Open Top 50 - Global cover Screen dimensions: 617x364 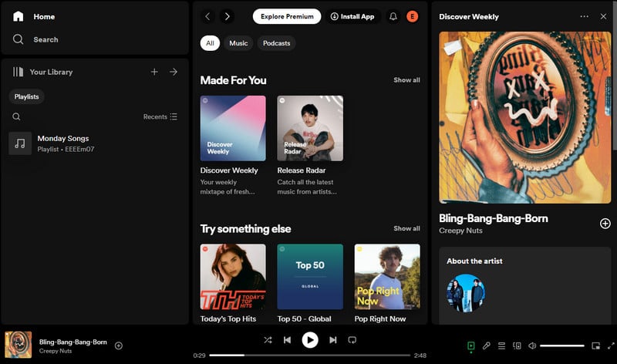pos(310,277)
